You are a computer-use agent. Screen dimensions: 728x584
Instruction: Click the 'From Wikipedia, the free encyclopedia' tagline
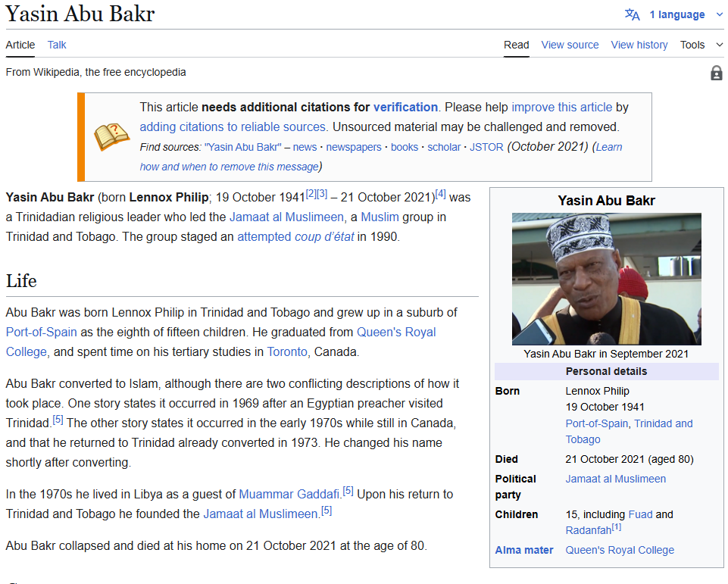pyautogui.click(x=95, y=73)
